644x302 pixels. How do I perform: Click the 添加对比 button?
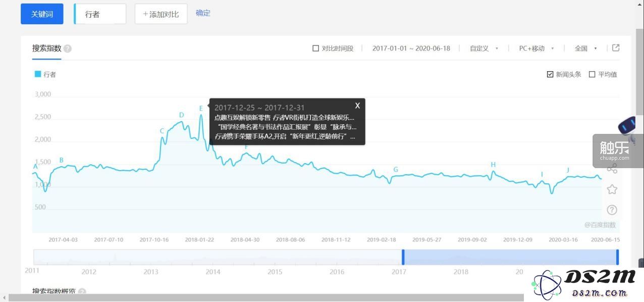tap(161, 14)
